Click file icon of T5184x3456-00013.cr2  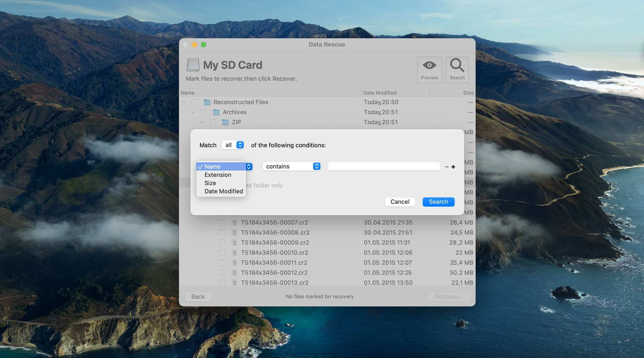point(234,283)
